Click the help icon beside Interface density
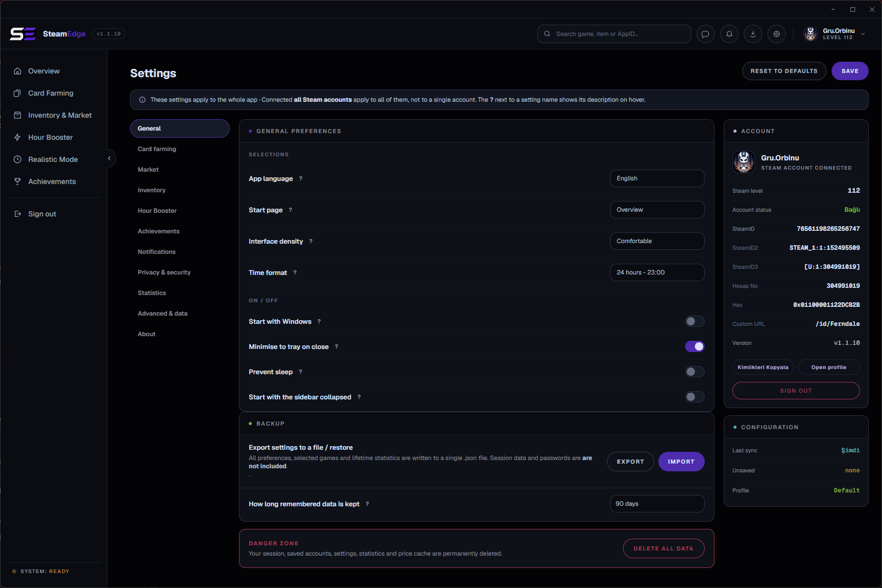 tap(311, 241)
